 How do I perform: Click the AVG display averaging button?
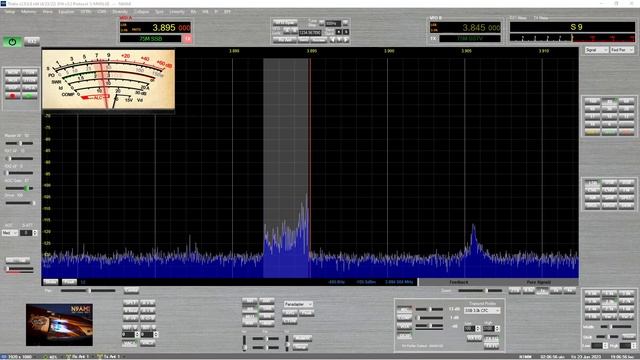[290, 313]
